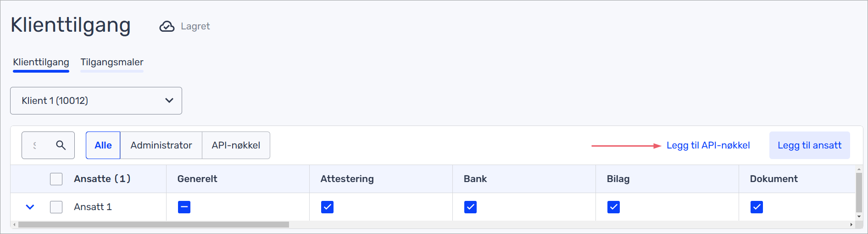The width and height of the screenshot is (868, 234).
Task: Switch to the Tilgangsmaler tab
Action: coord(112,62)
